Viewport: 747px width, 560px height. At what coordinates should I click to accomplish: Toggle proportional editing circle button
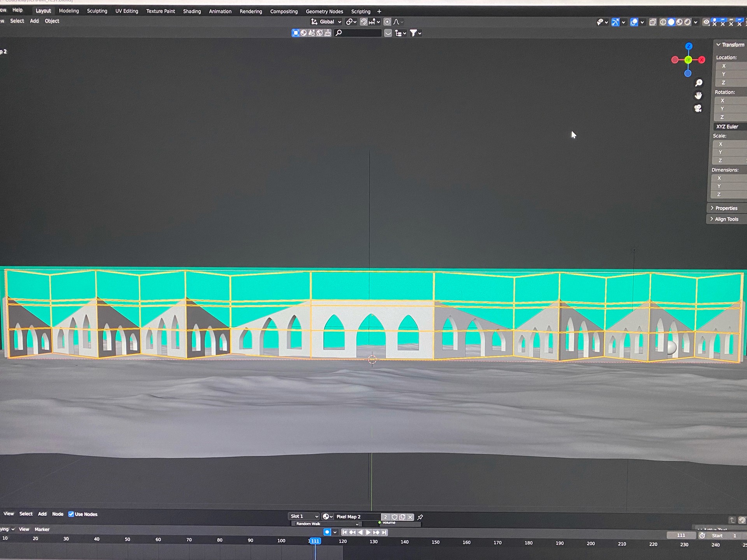[387, 22]
